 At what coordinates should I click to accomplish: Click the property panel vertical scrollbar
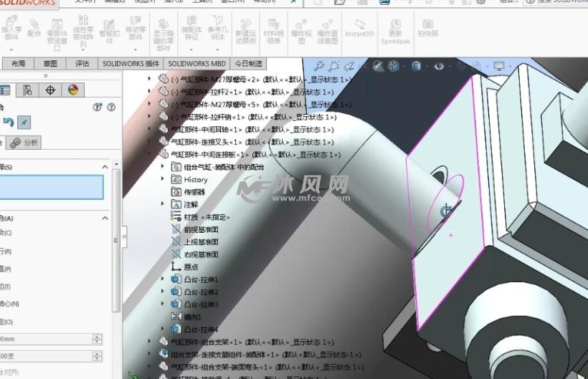pos(116,240)
